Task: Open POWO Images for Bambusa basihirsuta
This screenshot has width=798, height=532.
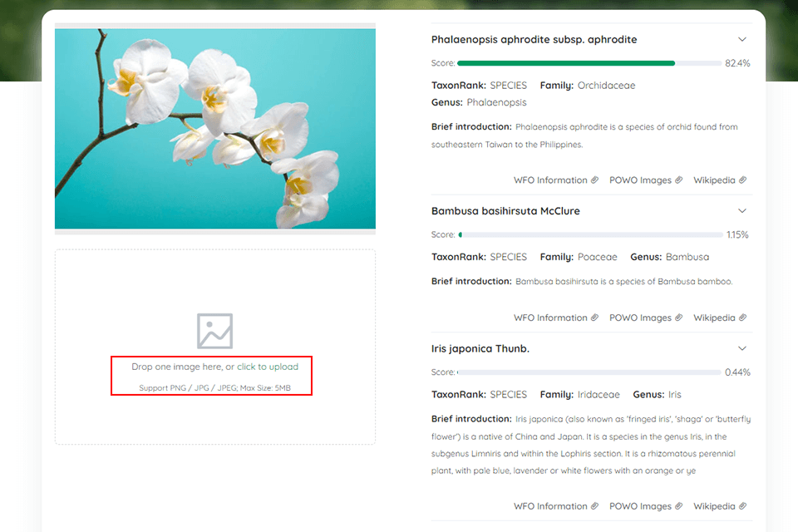Action: pos(646,318)
